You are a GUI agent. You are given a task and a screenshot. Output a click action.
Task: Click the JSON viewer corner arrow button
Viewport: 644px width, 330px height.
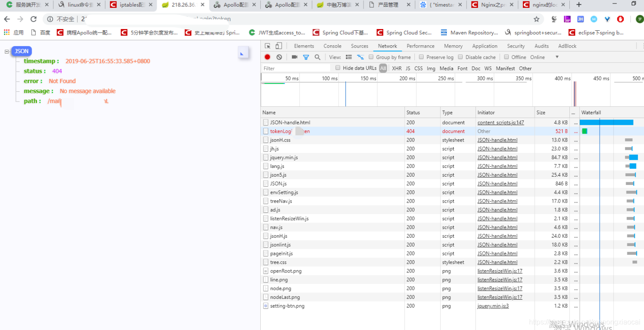click(243, 53)
